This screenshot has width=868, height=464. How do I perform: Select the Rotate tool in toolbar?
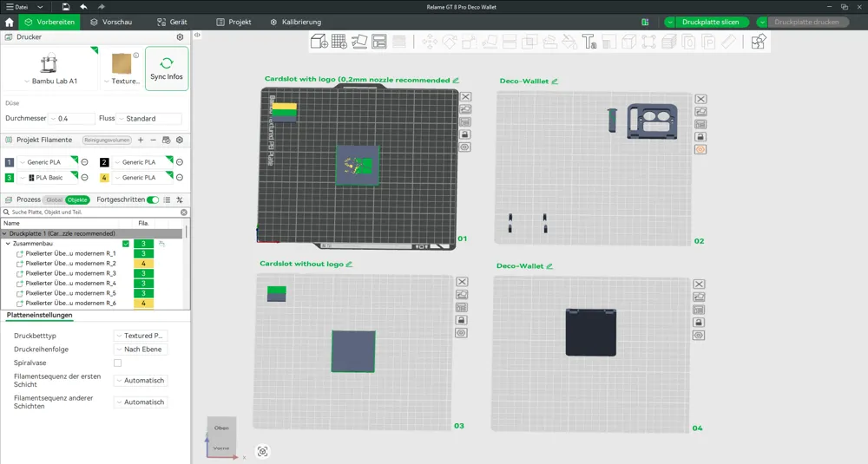click(450, 42)
